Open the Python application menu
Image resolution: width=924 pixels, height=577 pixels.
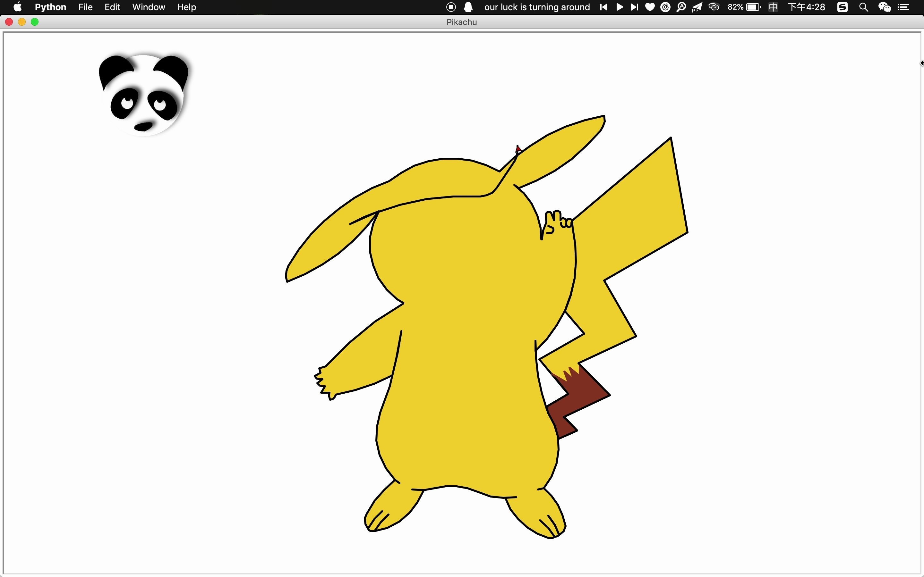(50, 7)
